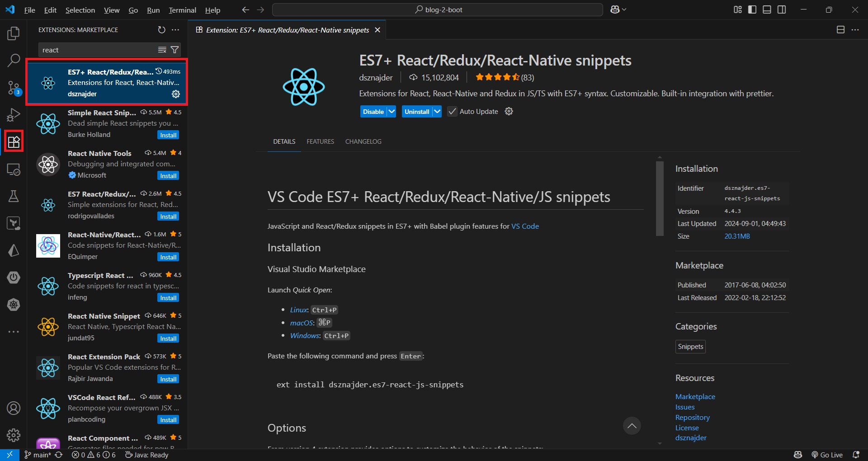Install Simple React Snippets extension
Viewport: 868px width, 461px height.
pos(168,135)
